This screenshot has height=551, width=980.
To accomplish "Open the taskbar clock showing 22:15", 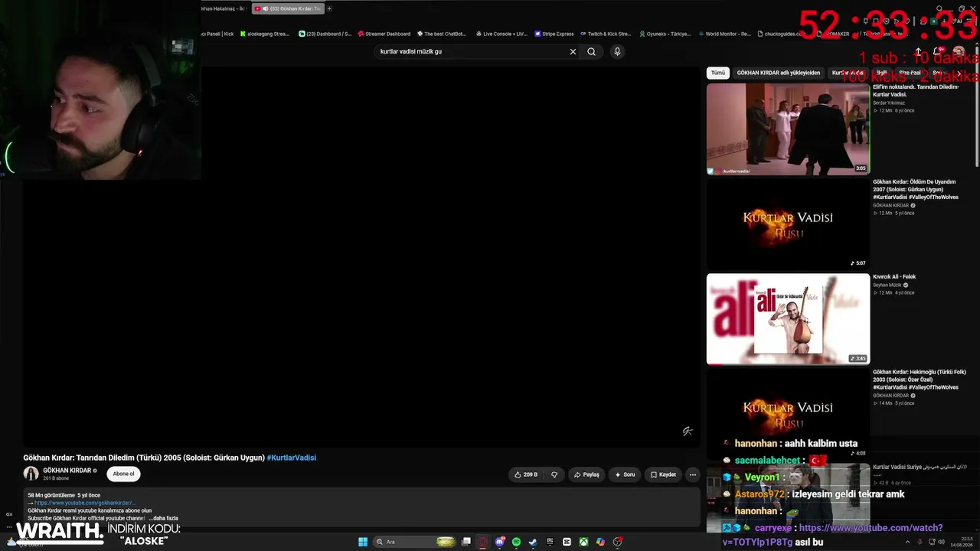I will tap(962, 542).
